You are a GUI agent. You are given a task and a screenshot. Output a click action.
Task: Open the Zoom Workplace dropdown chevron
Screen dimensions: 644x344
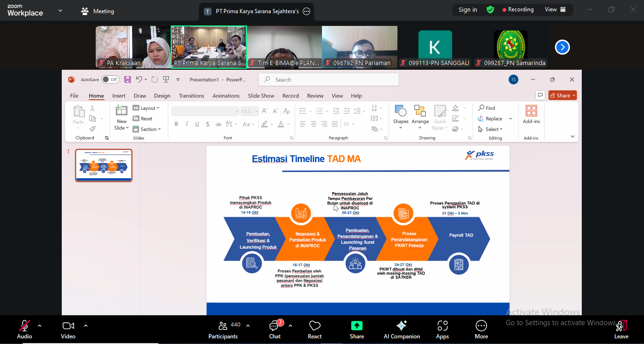[x=60, y=10]
